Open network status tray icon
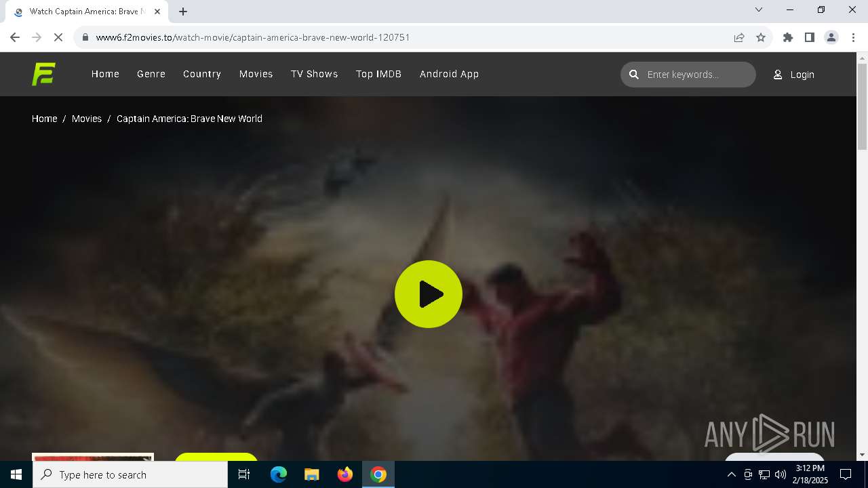The width and height of the screenshot is (868, 488). (764, 474)
